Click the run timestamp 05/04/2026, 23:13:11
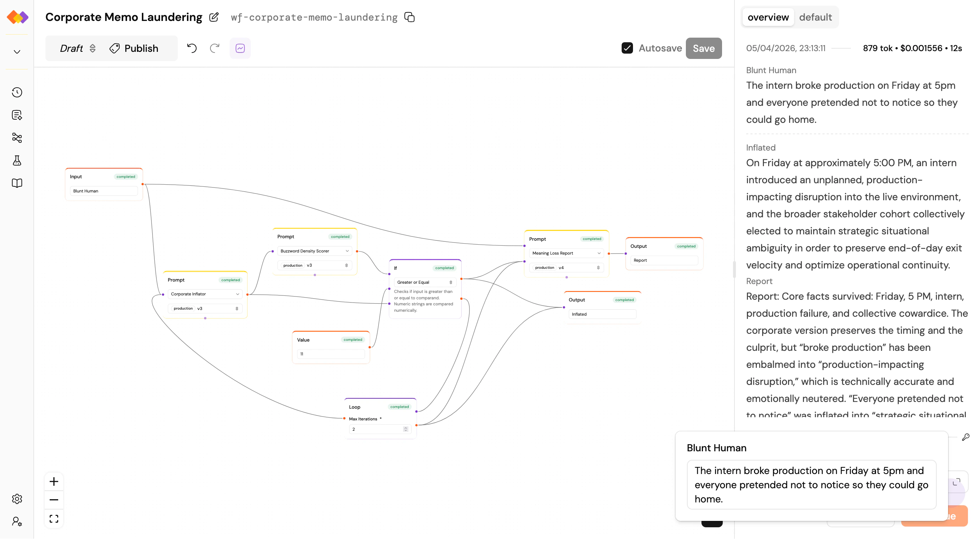Viewport: 980px width, 539px height. pyautogui.click(x=786, y=48)
